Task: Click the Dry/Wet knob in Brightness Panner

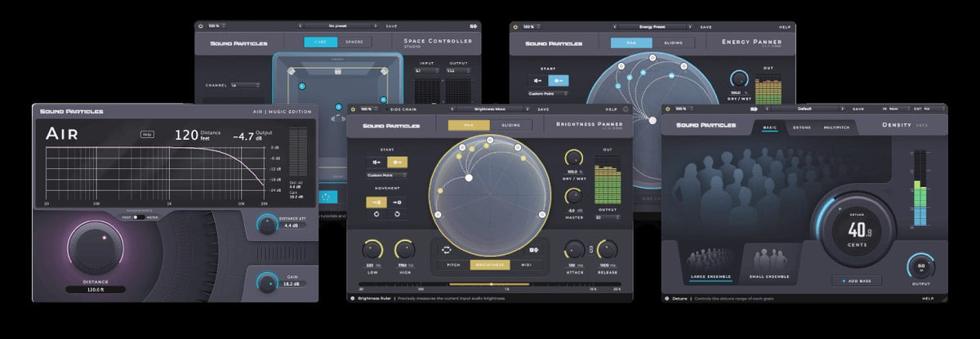Action: coord(573,158)
